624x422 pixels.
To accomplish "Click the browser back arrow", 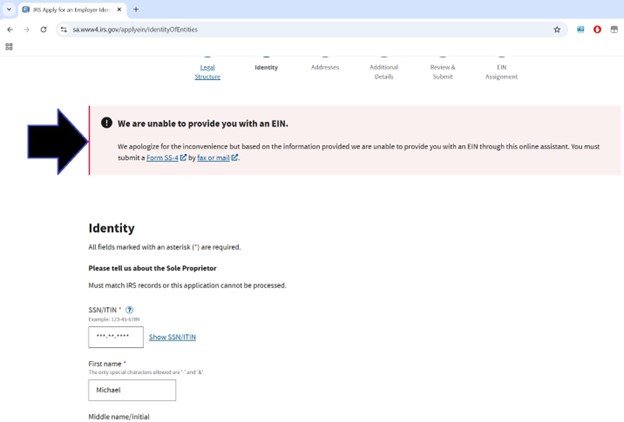I will click(x=10, y=29).
